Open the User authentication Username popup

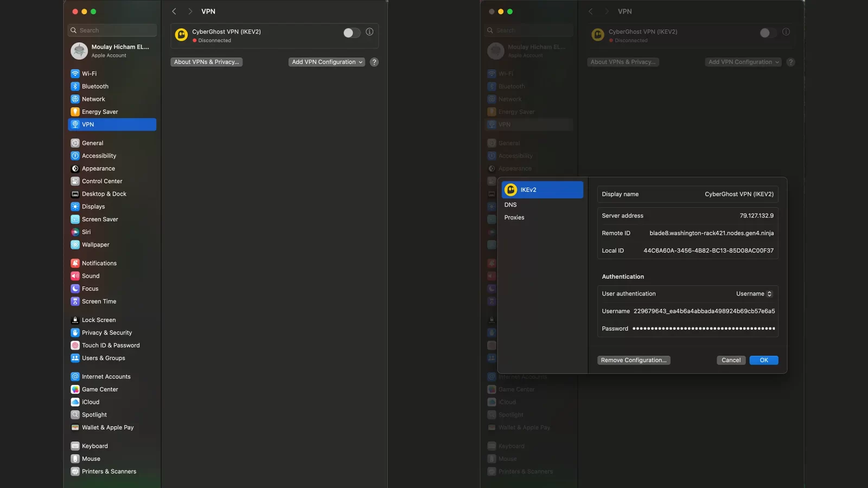754,294
